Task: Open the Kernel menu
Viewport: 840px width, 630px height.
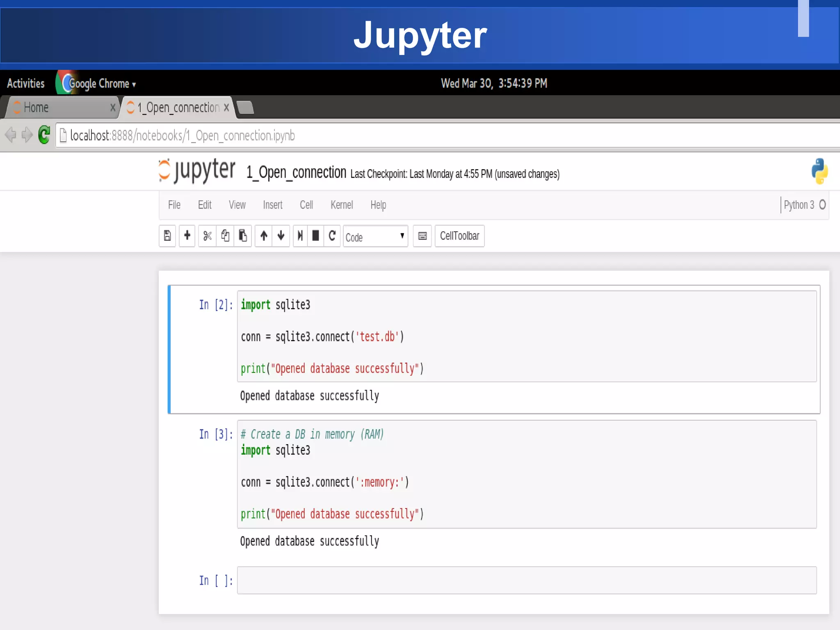Action: coord(342,205)
